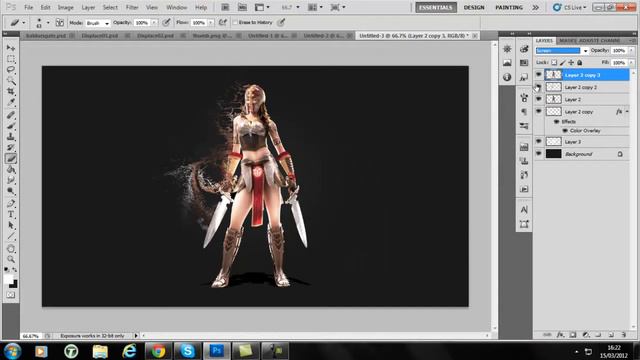Open the Filter menu
This screenshot has height=360, width=640.
[x=132, y=7]
